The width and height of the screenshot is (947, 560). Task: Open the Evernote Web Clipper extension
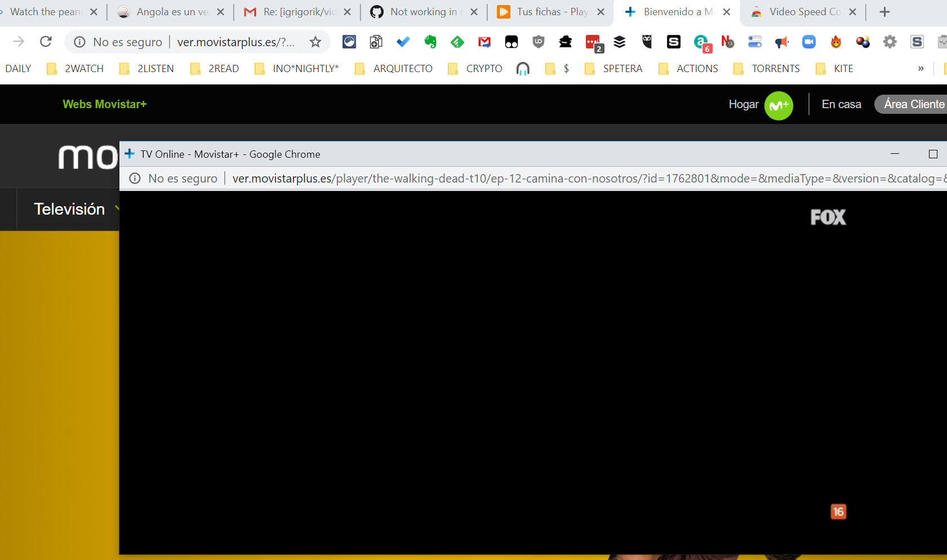coord(430,42)
